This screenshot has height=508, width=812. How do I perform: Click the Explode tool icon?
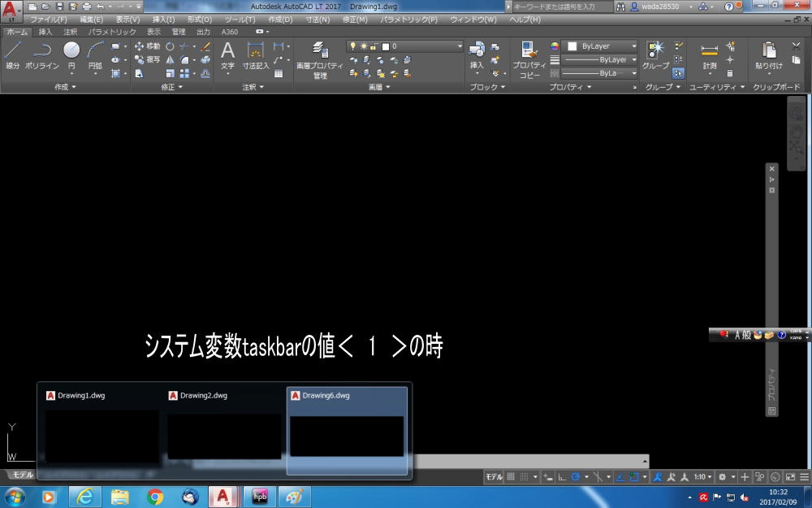205,59
